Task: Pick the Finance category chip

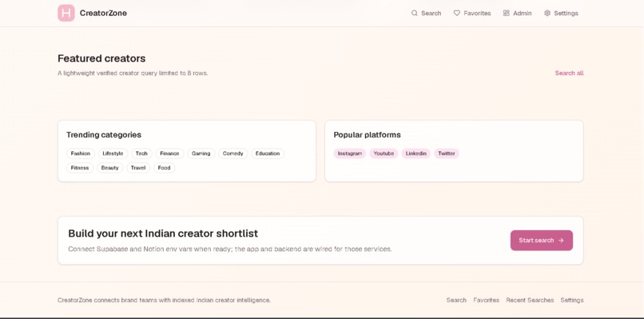Action: point(169,154)
